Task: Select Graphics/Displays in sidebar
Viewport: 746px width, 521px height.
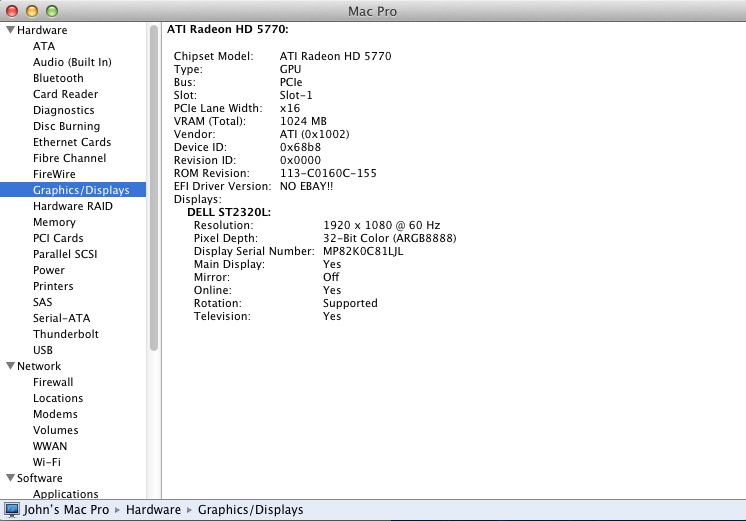Action: (73, 190)
